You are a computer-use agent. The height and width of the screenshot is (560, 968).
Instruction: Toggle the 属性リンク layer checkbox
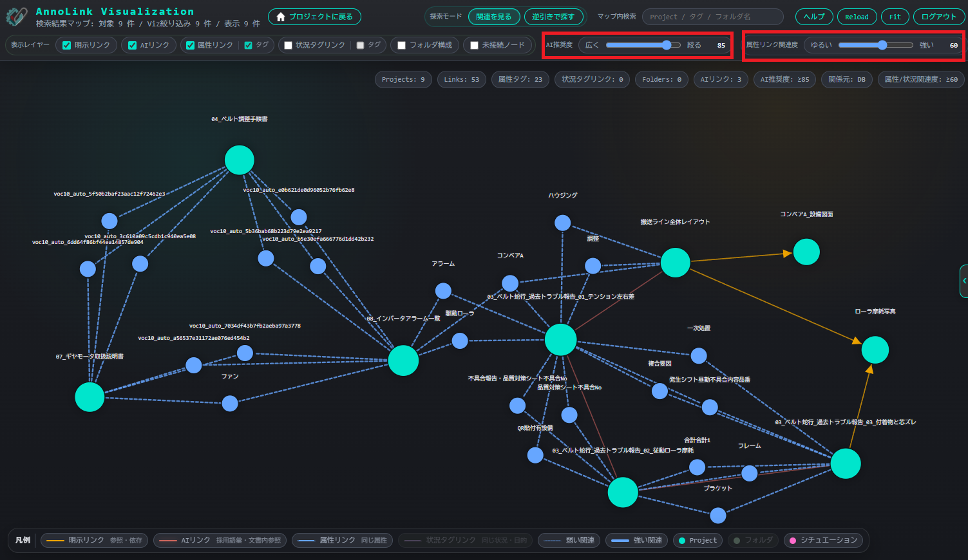[190, 45]
